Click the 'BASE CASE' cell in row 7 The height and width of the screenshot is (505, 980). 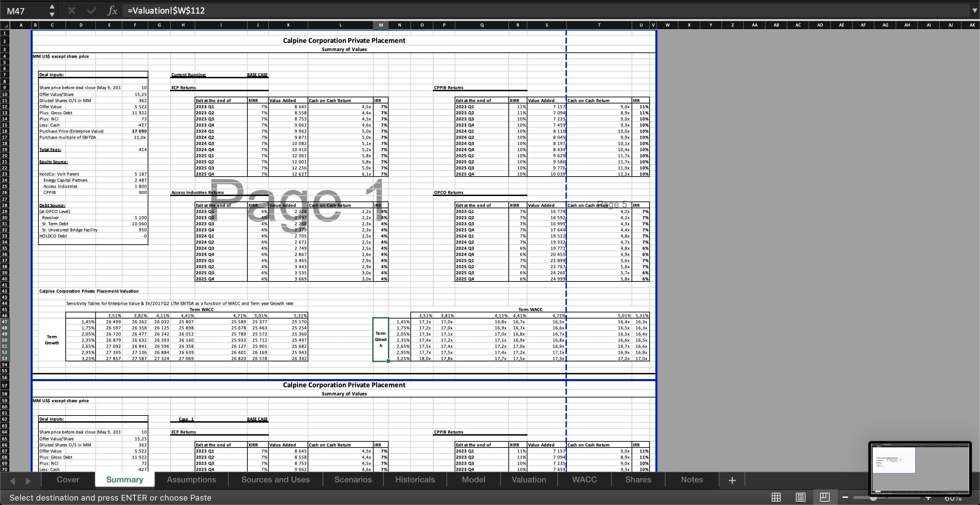point(257,75)
